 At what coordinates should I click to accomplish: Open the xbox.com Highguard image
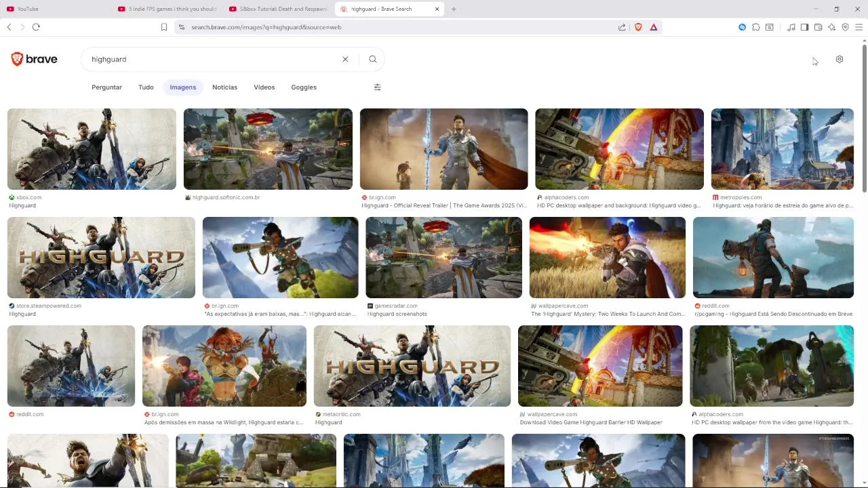pos(92,149)
